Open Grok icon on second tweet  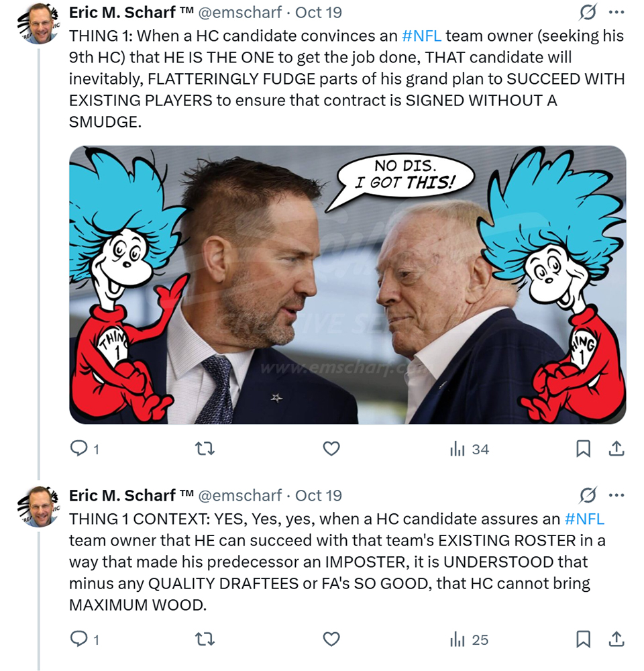click(x=587, y=495)
